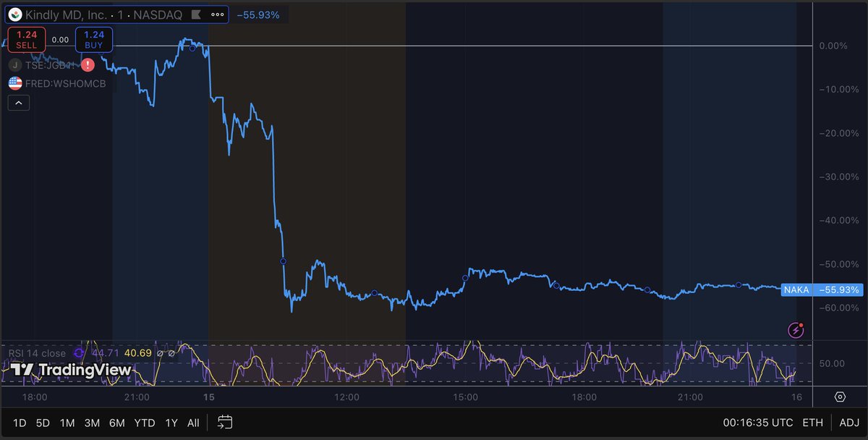Toggle ADJ adjusted data
The image size is (868, 440).
pos(850,422)
